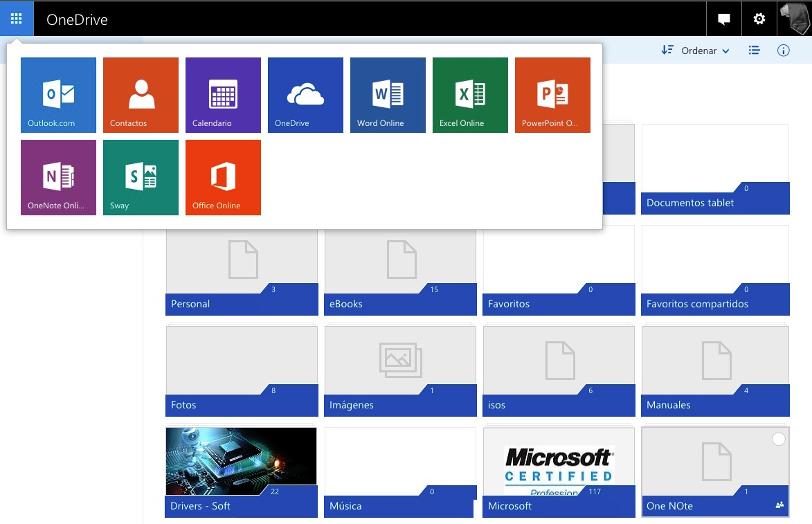Screen dimensions: 812x524
Task: Launch PowerPoint Online tile
Action: 552,96
